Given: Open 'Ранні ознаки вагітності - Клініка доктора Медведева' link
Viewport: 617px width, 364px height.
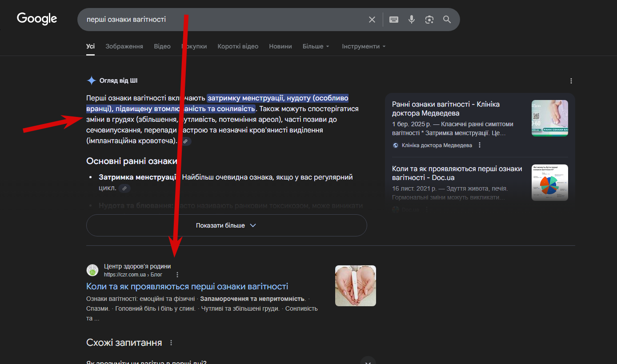Looking at the screenshot, I should pos(446,108).
